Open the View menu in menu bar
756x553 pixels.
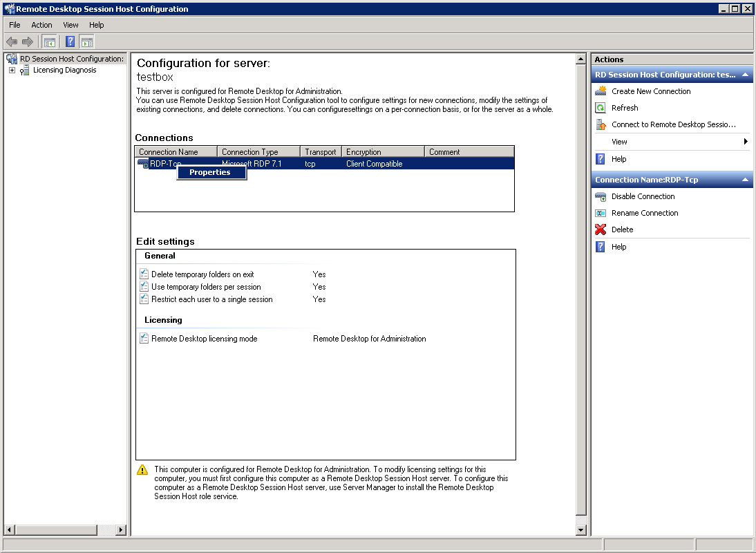[x=70, y=25]
